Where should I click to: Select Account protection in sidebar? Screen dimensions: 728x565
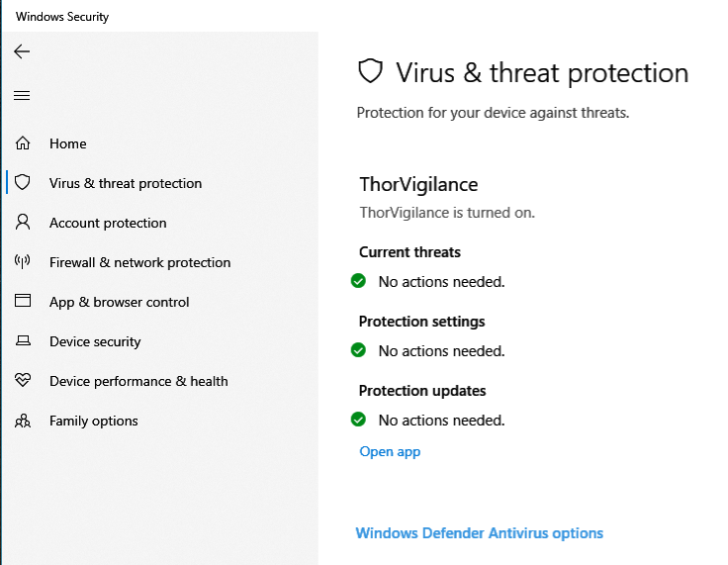108,223
